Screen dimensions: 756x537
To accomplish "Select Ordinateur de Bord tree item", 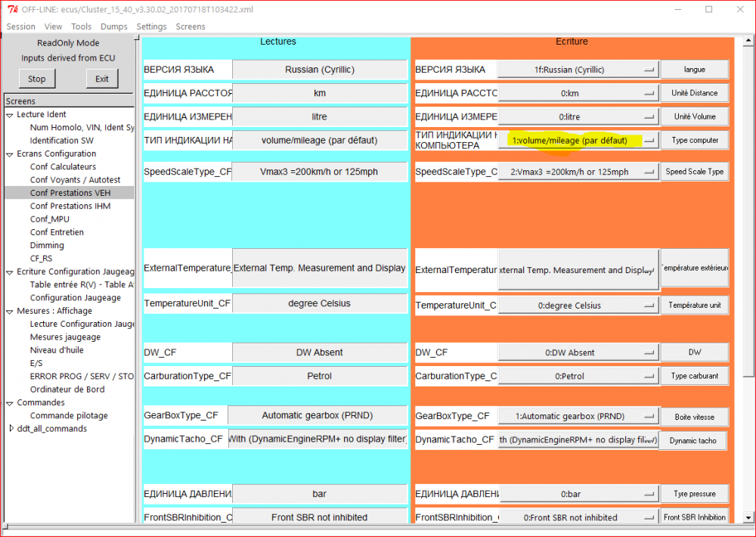I will (67, 390).
